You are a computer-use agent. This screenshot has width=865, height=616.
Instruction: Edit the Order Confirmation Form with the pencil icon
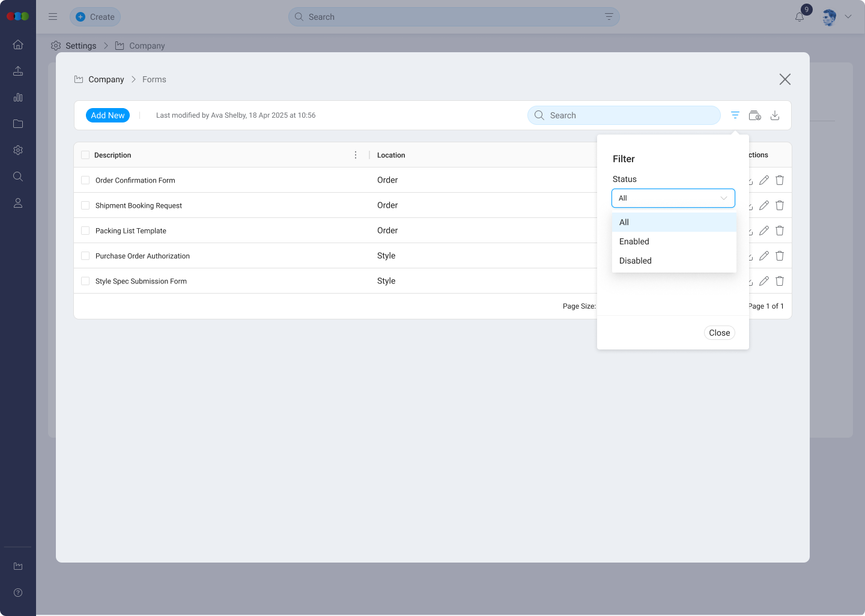(763, 180)
